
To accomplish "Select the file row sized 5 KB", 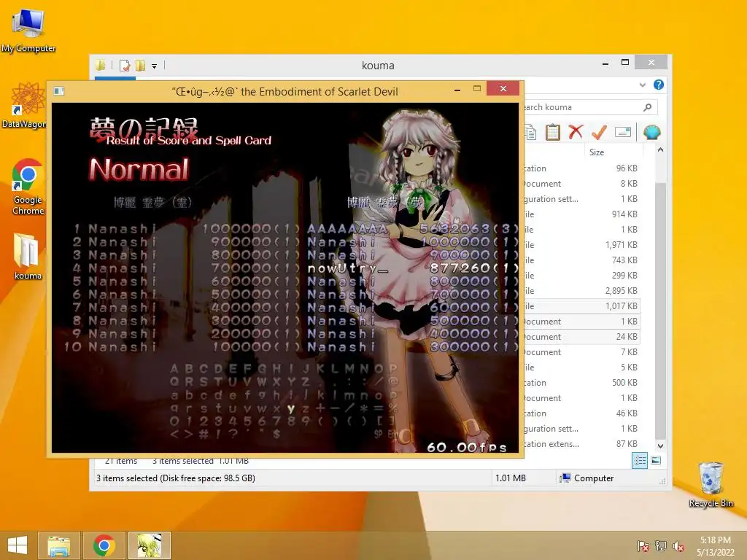I will coord(581,367).
